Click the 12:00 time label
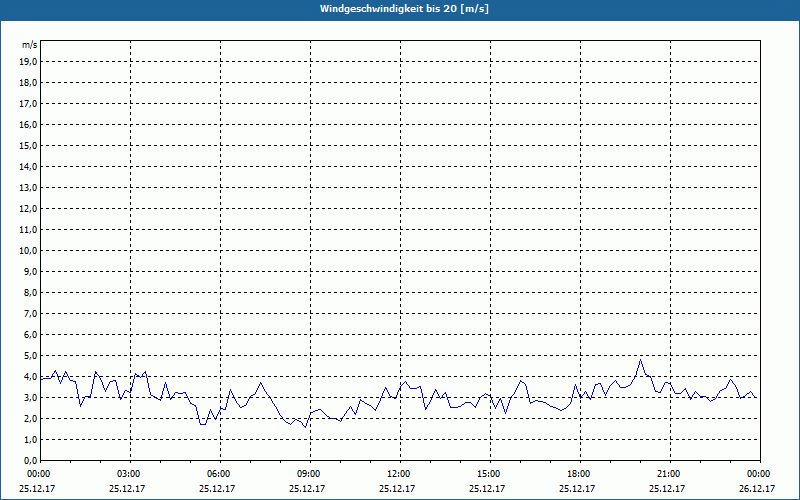The image size is (800, 500). (400, 473)
